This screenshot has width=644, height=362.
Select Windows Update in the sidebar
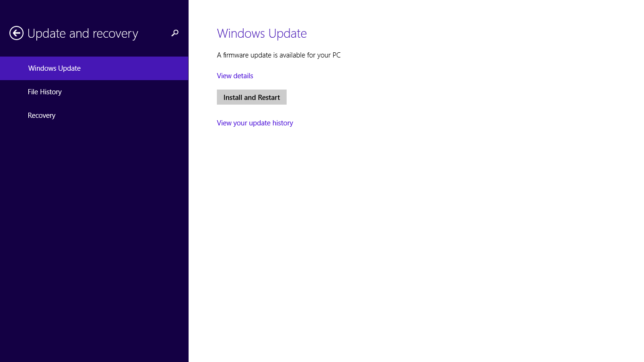(x=94, y=68)
